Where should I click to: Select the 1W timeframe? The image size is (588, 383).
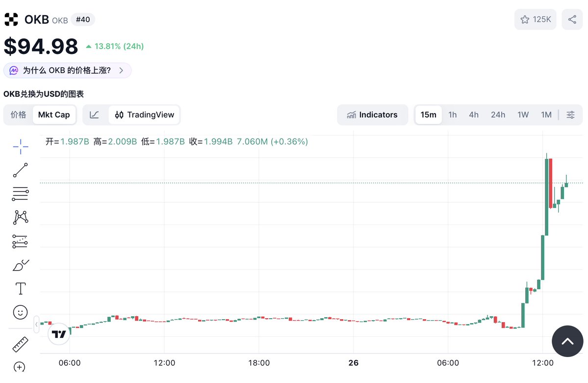(523, 115)
